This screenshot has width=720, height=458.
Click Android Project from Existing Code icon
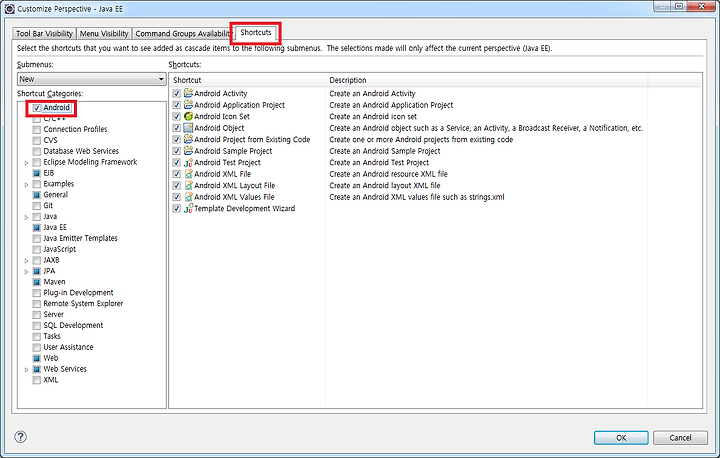(188, 139)
